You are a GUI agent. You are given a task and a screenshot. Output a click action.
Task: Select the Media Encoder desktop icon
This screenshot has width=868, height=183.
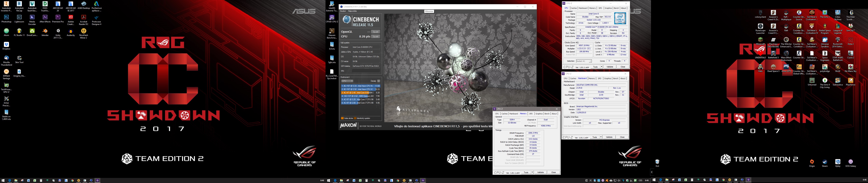(32, 20)
